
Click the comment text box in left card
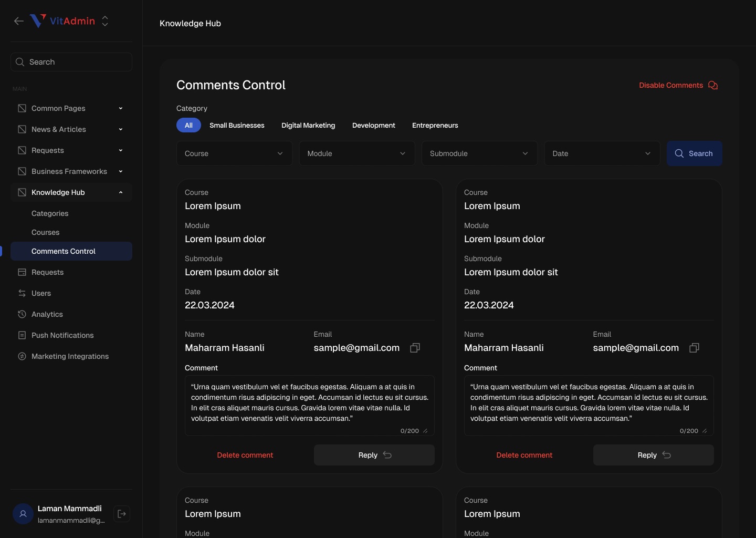tap(310, 406)
